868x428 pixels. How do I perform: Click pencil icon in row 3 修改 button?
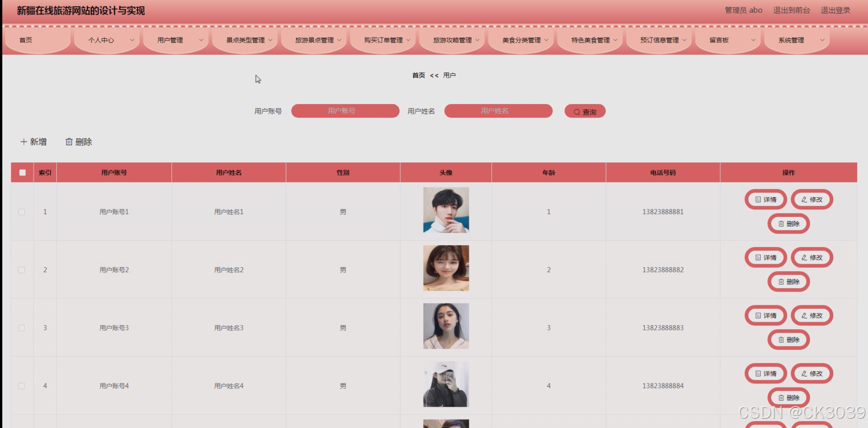click(x=804, y=316)
